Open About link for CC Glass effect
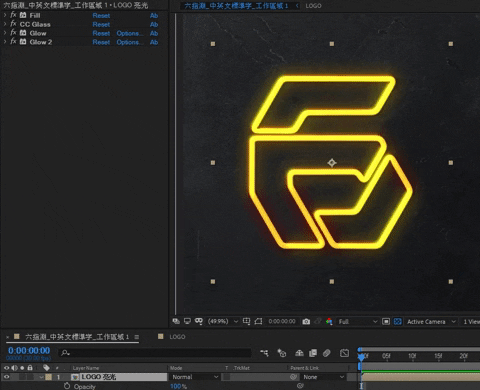This screenshot has height=390, width=480. 154,24
